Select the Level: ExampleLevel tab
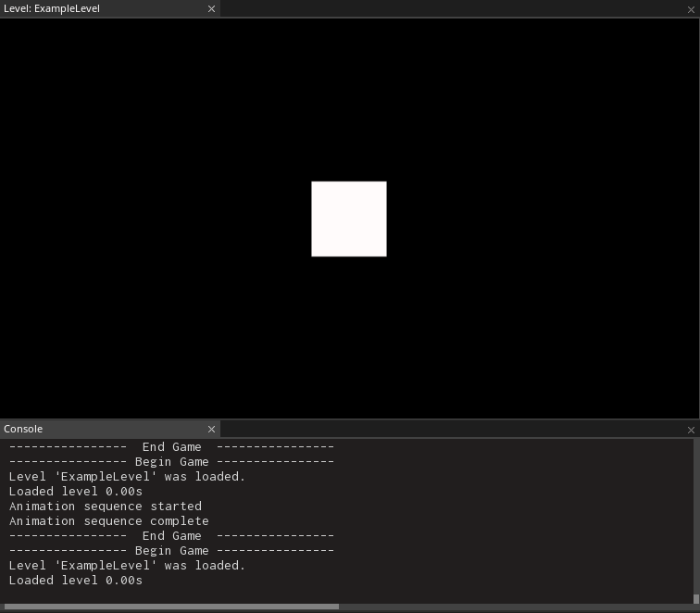The image size is (700, 613). coord(109,9)
